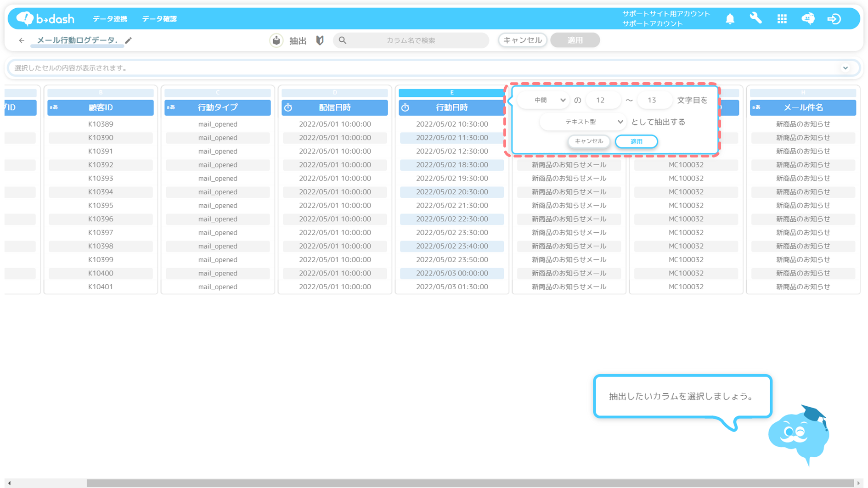
Task: Open the apps grid icon
Action: click(782, 19)
